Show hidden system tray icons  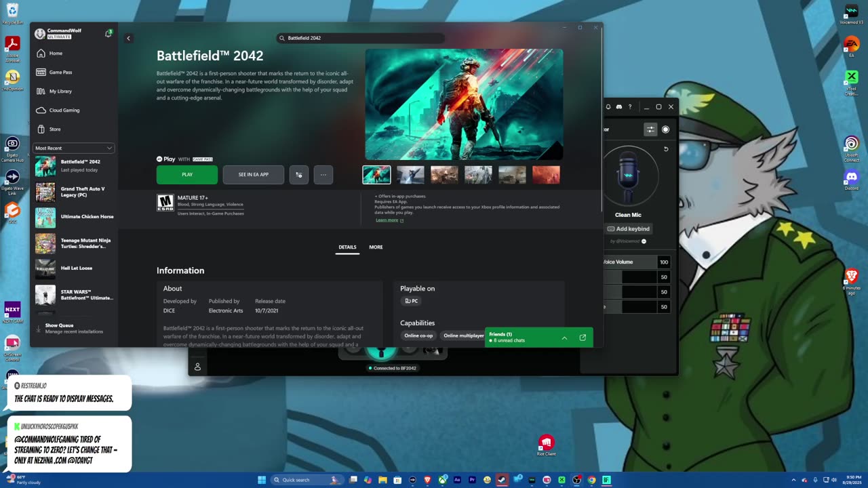(x=794, y=480)
